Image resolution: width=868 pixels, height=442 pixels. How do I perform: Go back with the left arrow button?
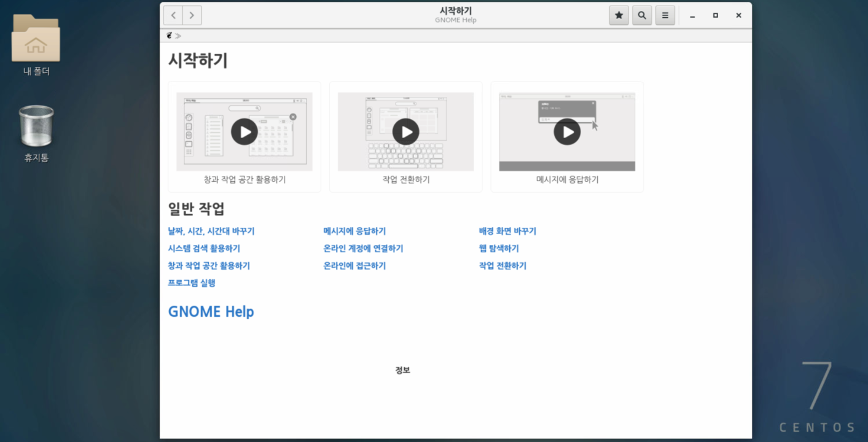(x=173, y=15)
